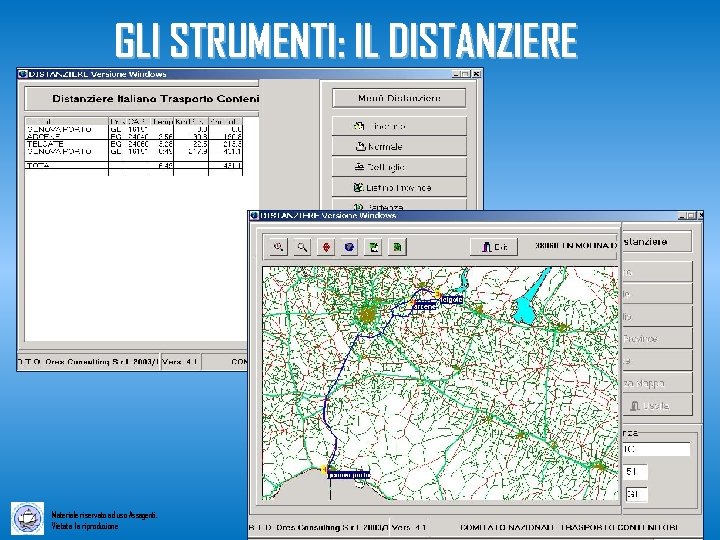Click the Uscita button in the front window
The image size is (720, 540).
point(657,405)
